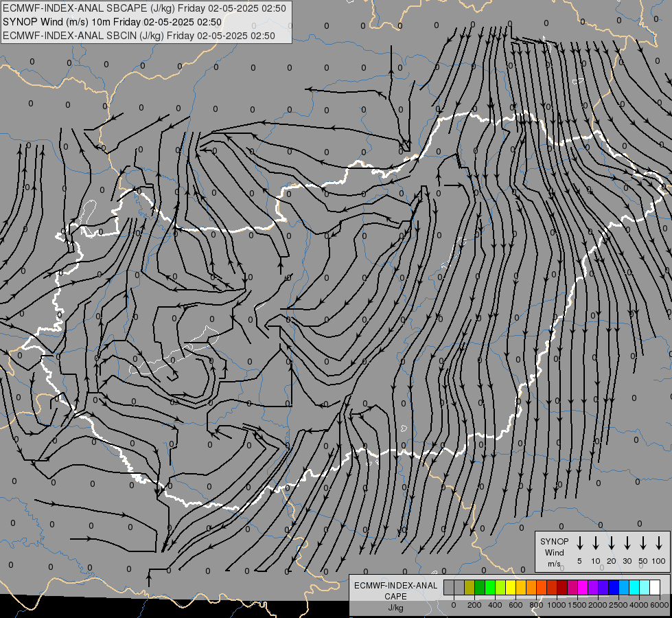Click the 2500 tick label on CAPE scale
This screenshot has width=672, height=618.
618,605
